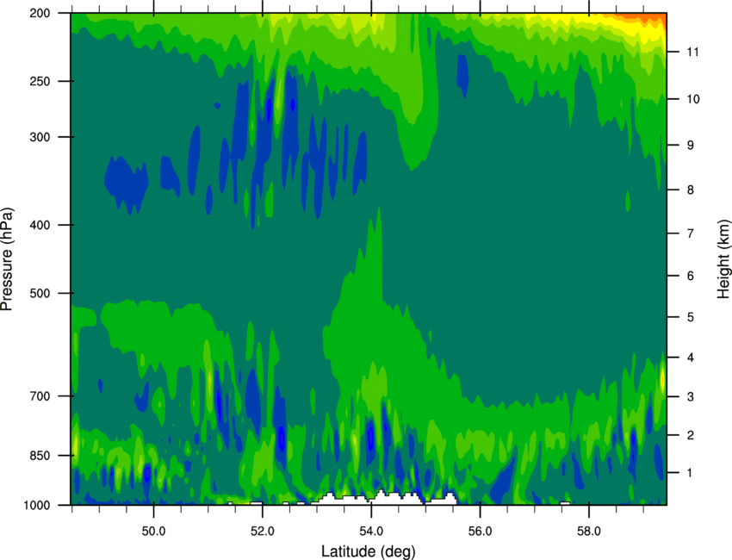732x560 pixels.
Task: Click the 10 km height label
Action: (x=692, y=99)
